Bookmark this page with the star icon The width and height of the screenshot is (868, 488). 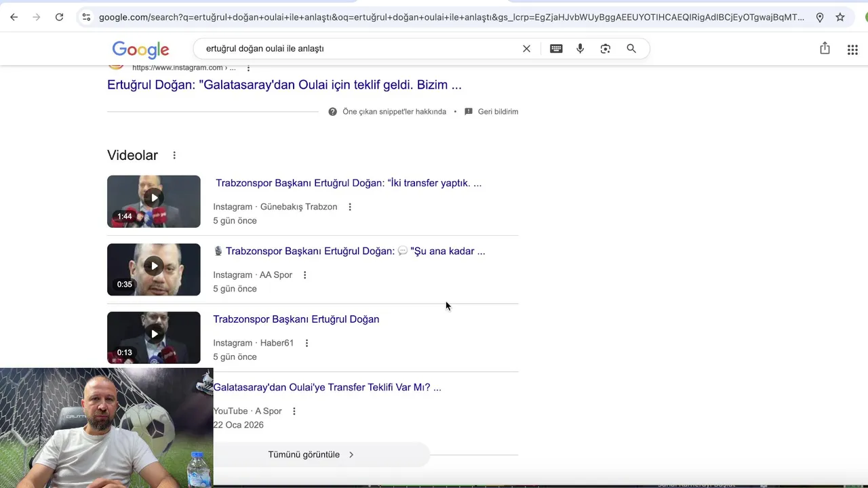point(840,17)
